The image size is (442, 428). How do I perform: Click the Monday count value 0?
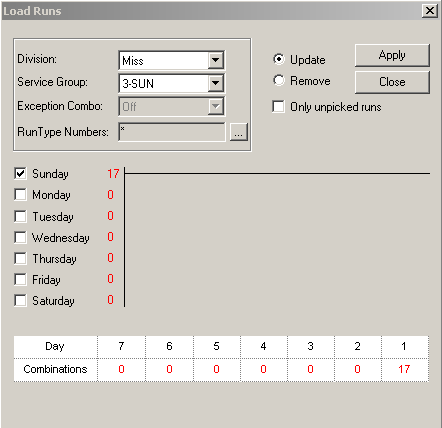tap(110, 195)
